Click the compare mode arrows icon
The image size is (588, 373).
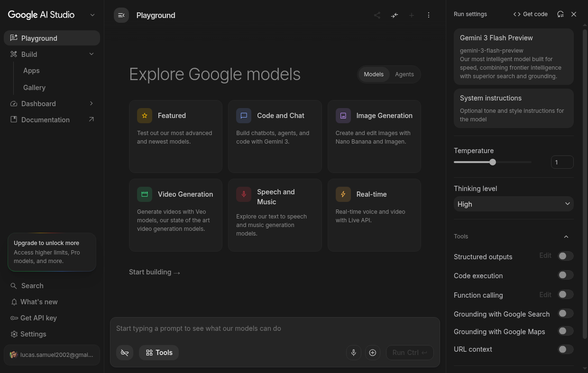(x=395, y=15)
